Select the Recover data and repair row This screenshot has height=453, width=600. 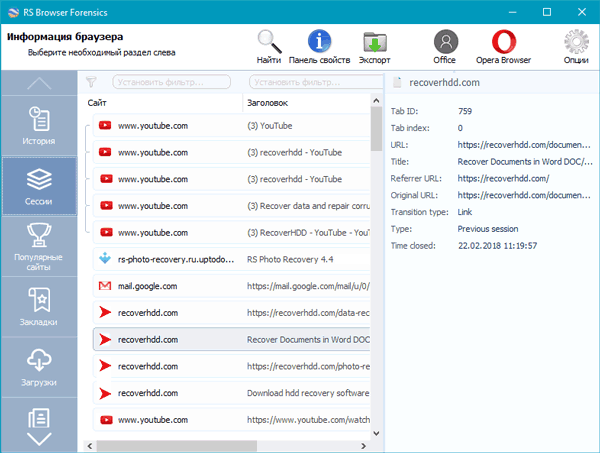coord(232,206)
